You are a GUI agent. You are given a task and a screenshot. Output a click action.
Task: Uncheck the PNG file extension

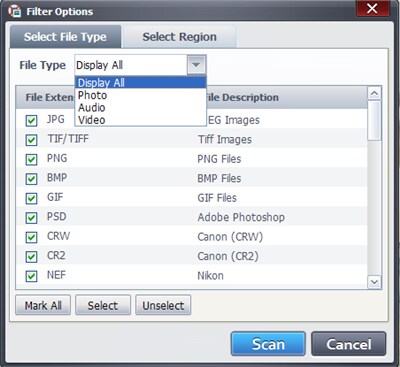(x=31, y=159)
